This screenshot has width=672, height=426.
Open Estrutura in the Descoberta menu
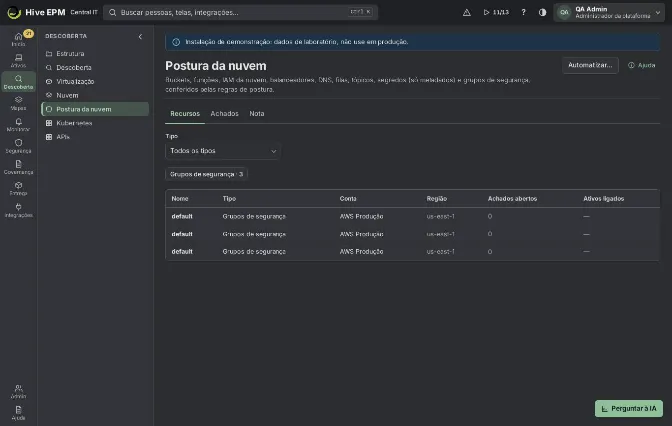coord(95,54)
